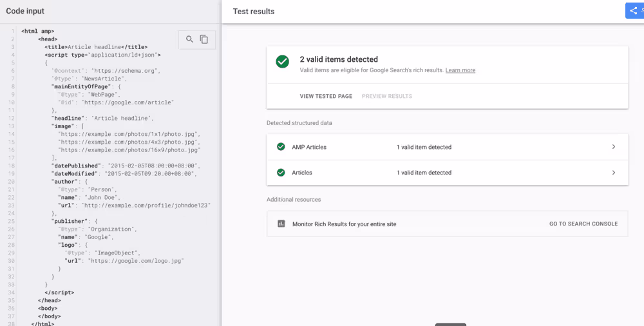Click the Monitor Rich Results chart icon
644x326 pixels.
pyautogui.click(x=281, y=224)
